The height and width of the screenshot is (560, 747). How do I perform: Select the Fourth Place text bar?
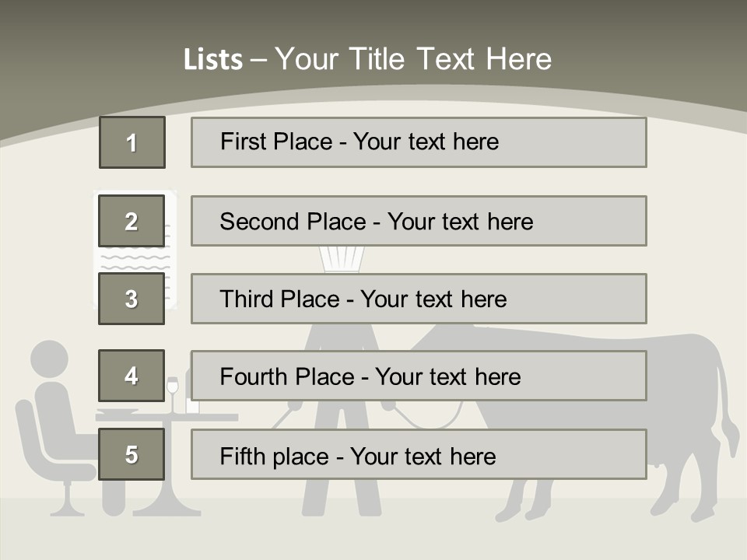419,376
